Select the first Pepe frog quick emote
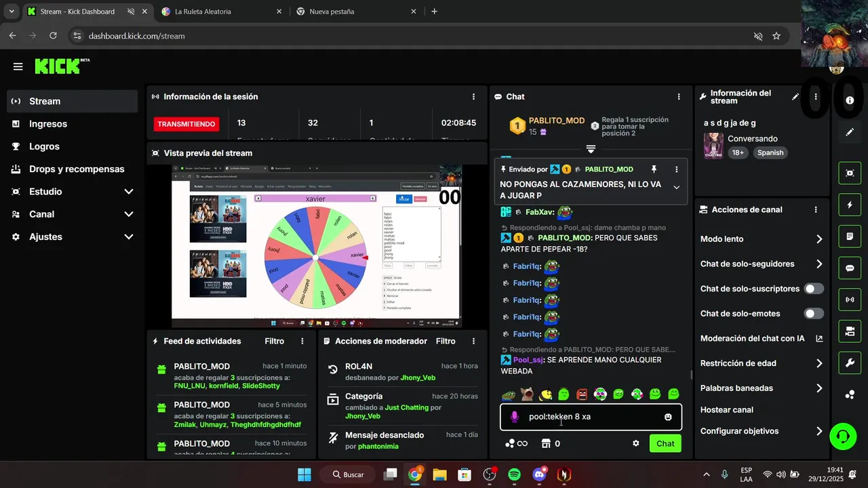868x488 pixels. 509,394
